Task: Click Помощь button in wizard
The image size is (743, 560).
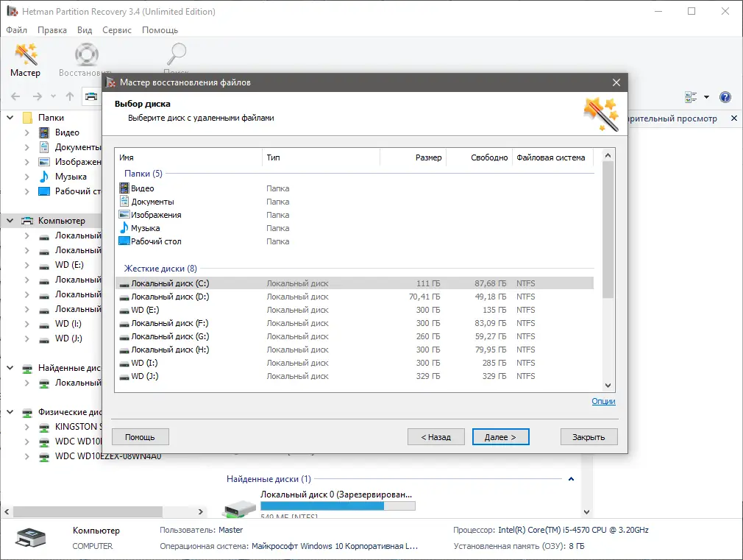Action: pyautogui.click(x=140, y=436)
